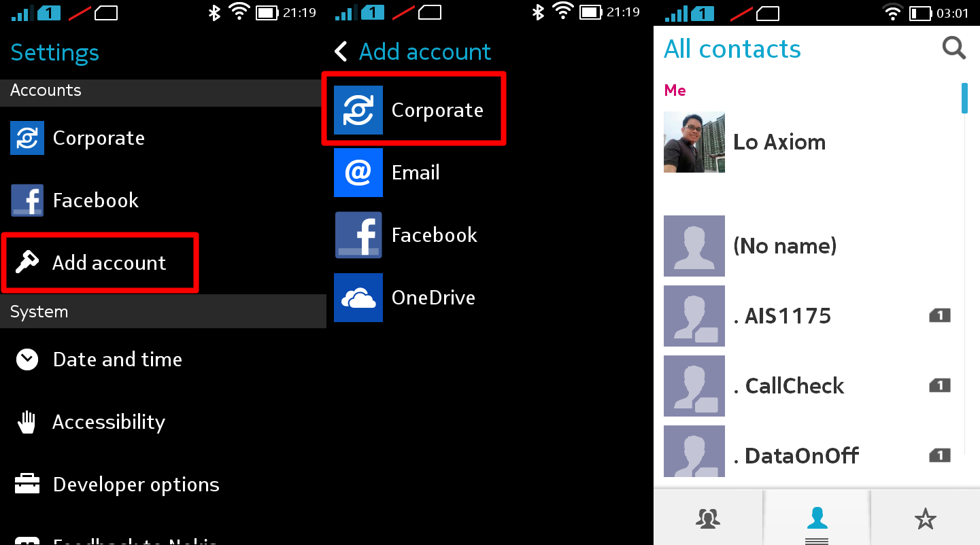
Task: Open Date and time clock icon
Action: tap(27, 359)
